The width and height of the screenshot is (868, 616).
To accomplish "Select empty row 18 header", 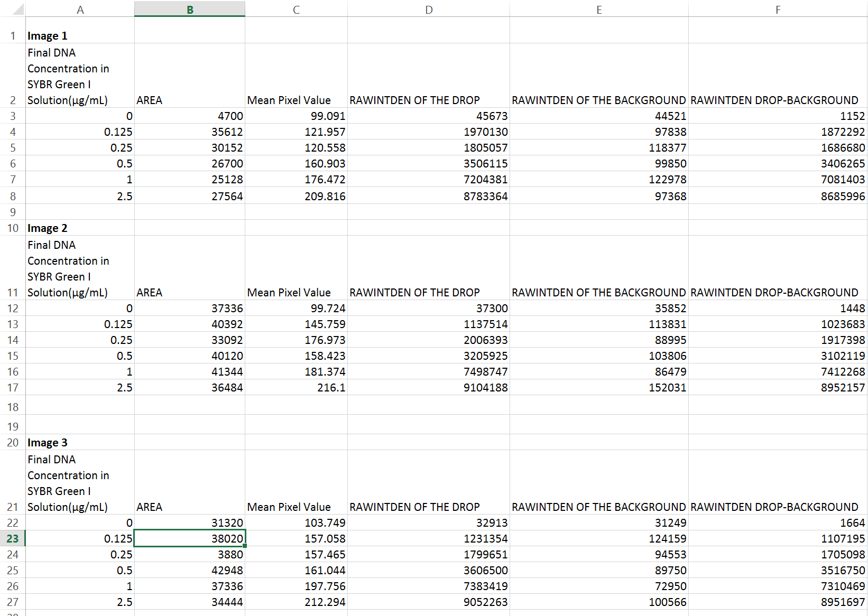I will pos(13,407).
